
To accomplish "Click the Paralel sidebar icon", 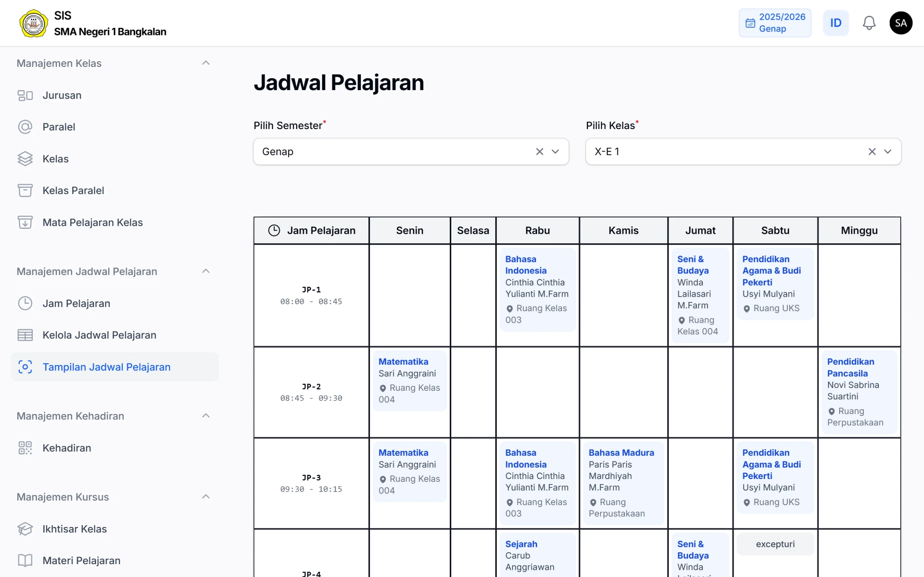I will tap(25, 127).
